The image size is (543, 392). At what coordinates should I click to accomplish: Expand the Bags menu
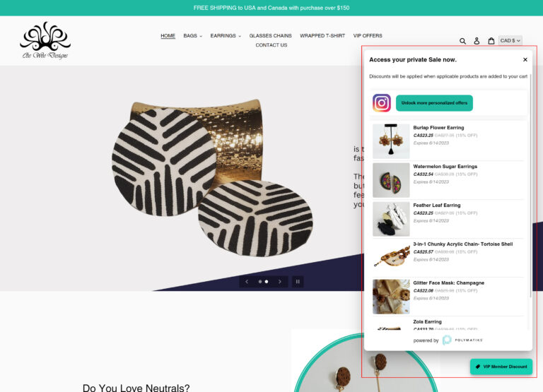click(x=192, y=35)
